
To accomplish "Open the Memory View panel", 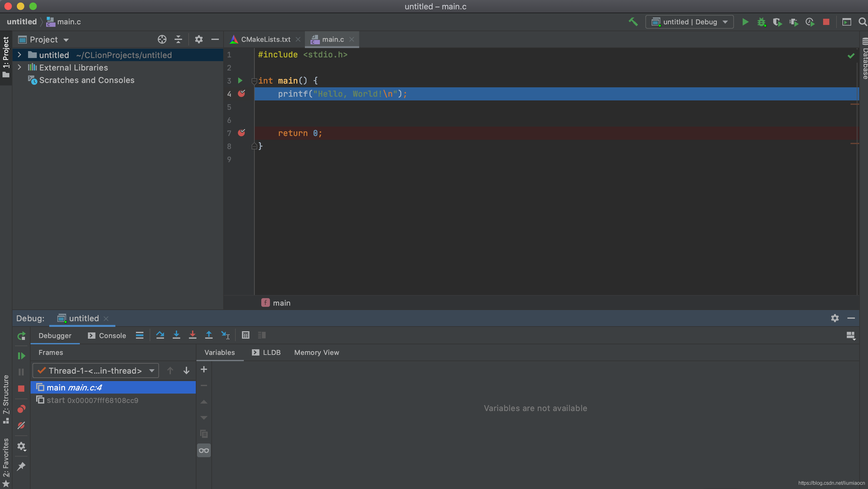I will [x=316, y=352].
